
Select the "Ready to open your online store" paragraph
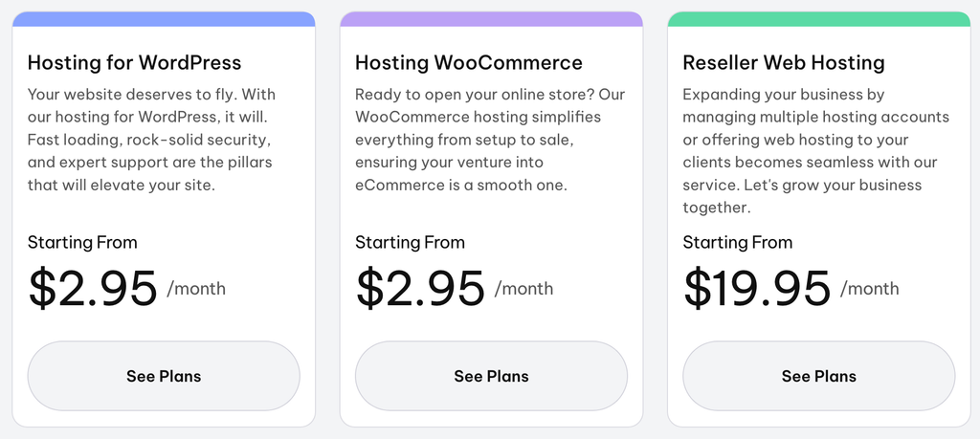tap(490, 140)
